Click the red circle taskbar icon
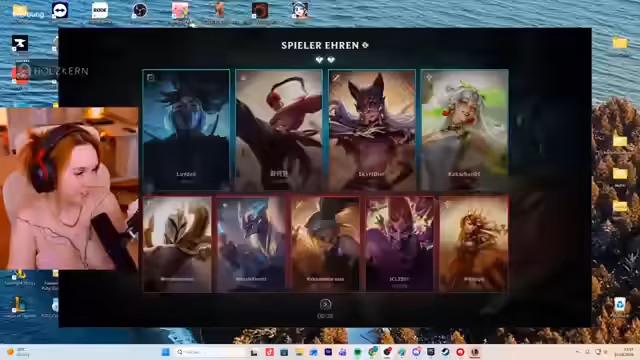Image resolution: width=640 pixels, height=360 pixels. tap(460, 352)
